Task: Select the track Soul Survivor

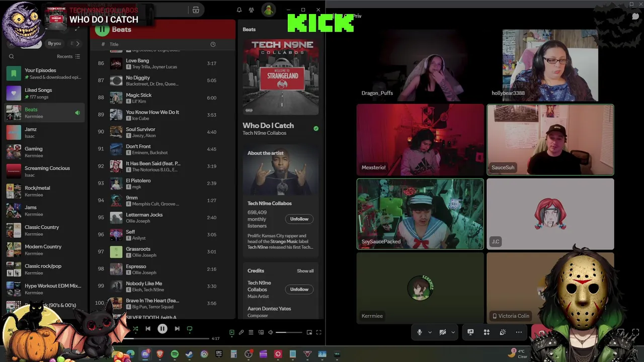Action: (x=163, y=132)
